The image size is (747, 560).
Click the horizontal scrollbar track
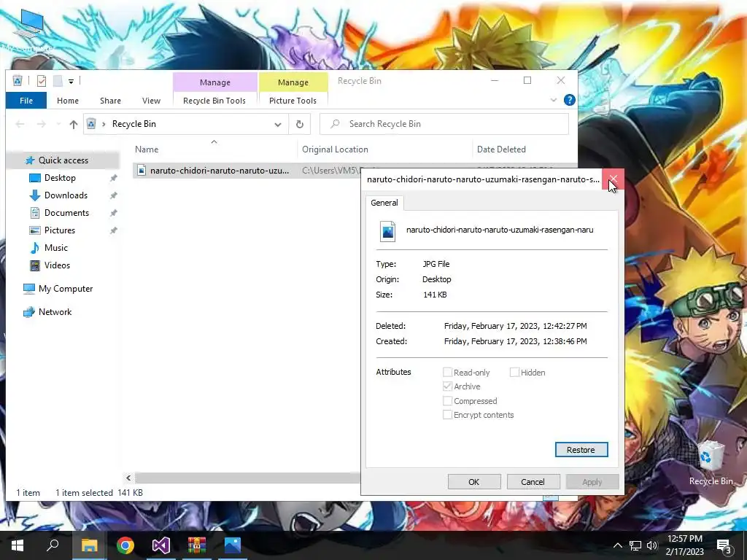click(x=247, y=478)
